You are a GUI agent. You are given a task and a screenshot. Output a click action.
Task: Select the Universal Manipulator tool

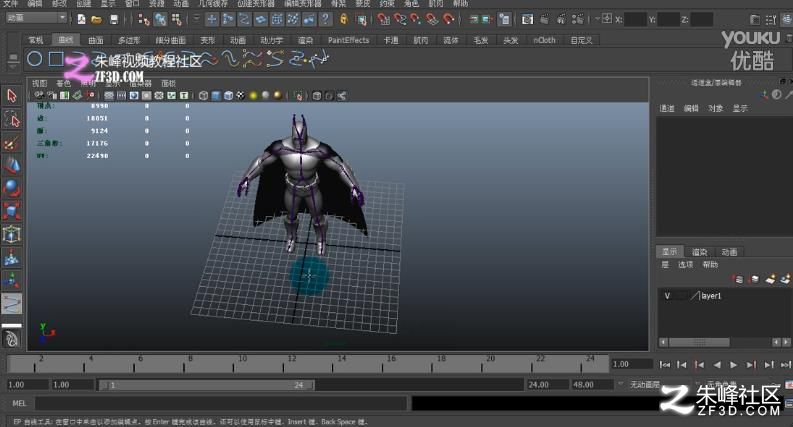click(12, 234)
